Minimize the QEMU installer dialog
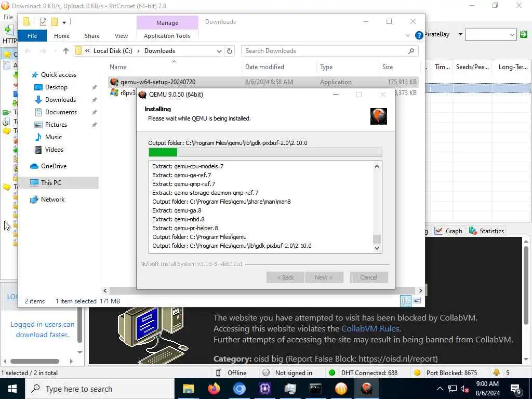 336,95
